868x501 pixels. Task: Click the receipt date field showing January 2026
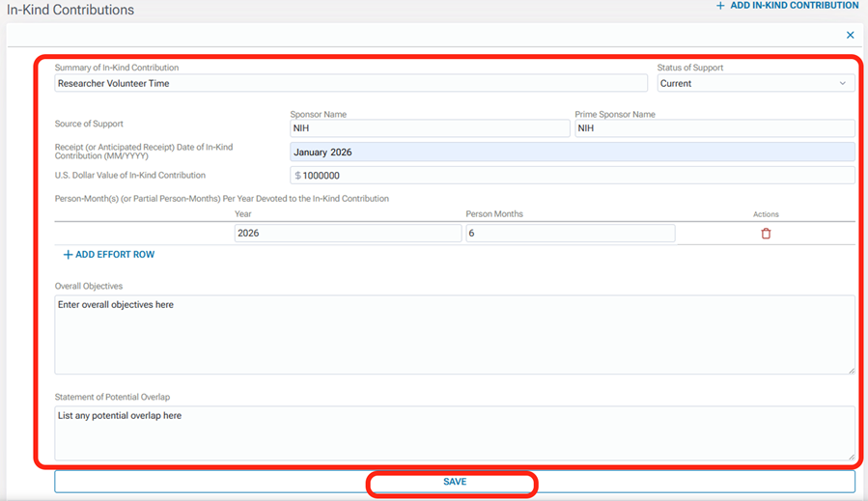[x=572, y=152]
